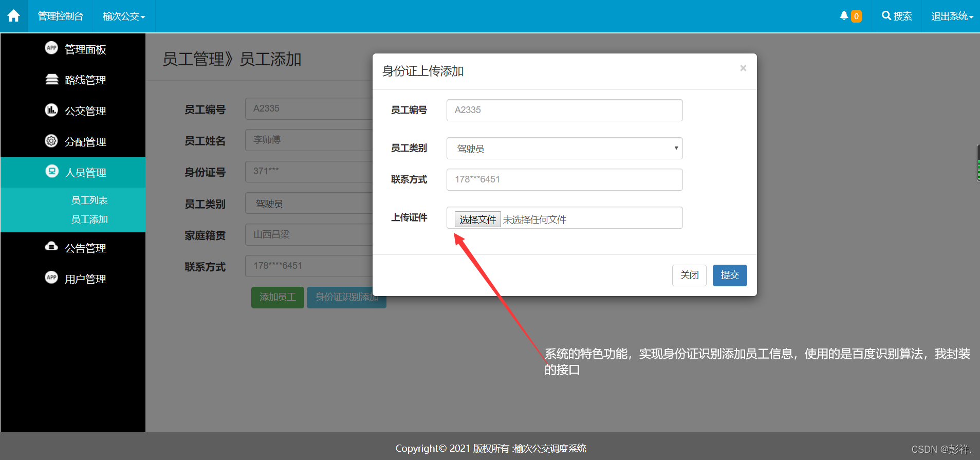Select 路线管理 in the sidebar

pos(73,80)
